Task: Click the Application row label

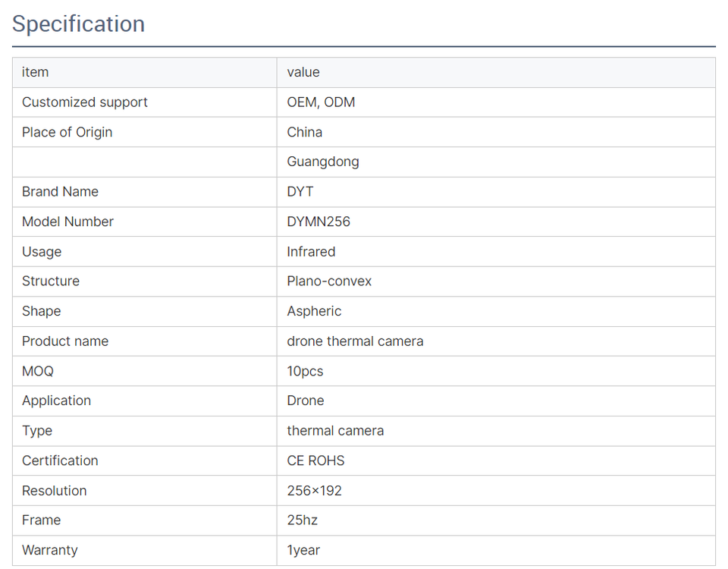Action: click(x=56, y=401)
